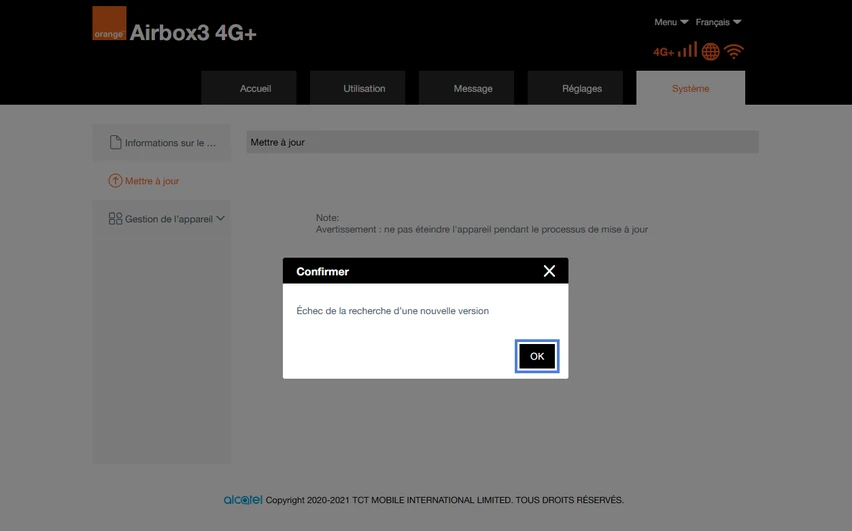Open Informations sur le… sidebar item
Viewport: 852px width, 531px height.
coord(162,142)
